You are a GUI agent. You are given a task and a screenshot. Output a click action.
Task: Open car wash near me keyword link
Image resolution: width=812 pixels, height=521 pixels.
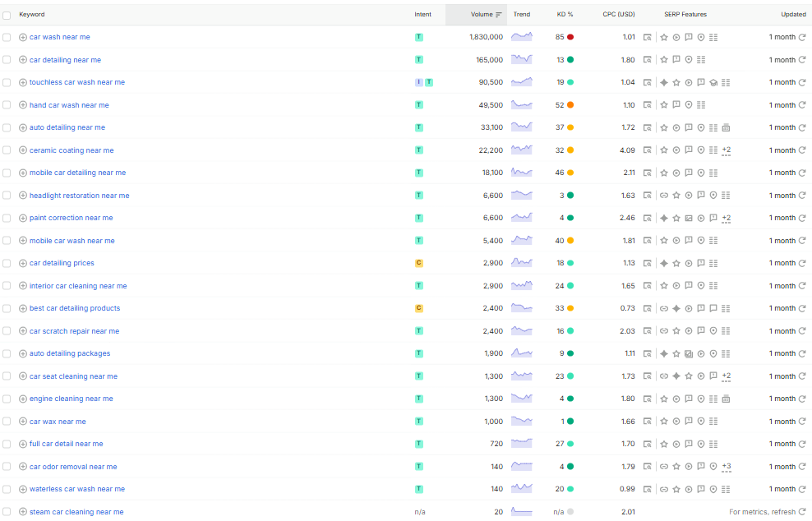click(x=59, y=37)
